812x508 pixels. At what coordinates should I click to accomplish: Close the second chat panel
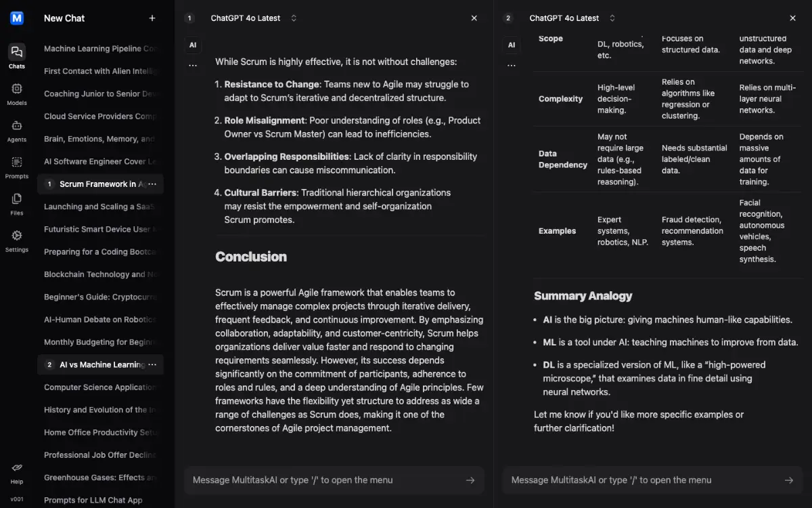click(x=792, y=18)
